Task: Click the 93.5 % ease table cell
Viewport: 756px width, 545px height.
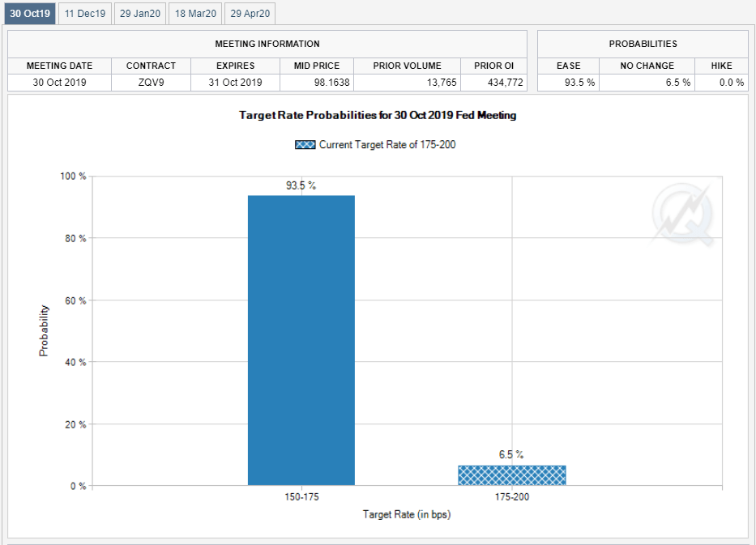Action: [x=569, y=83]
